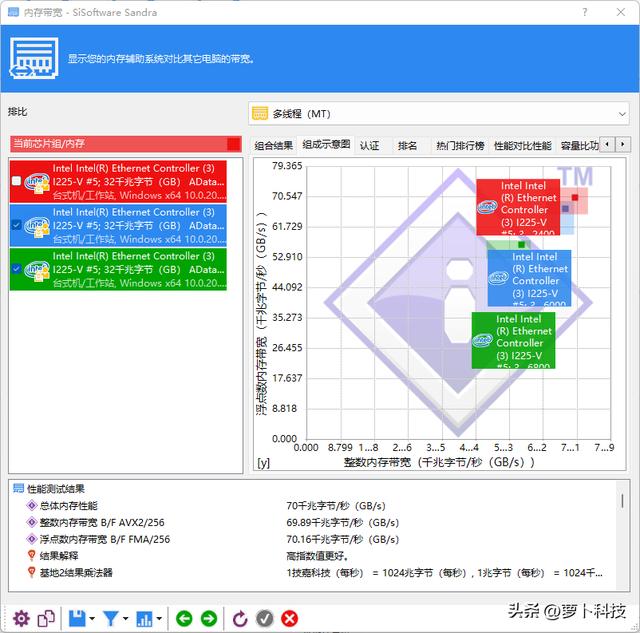Click the red chart label box
Image resolution: width=640 pixels, height=633 pixels.
coord(518,207)
